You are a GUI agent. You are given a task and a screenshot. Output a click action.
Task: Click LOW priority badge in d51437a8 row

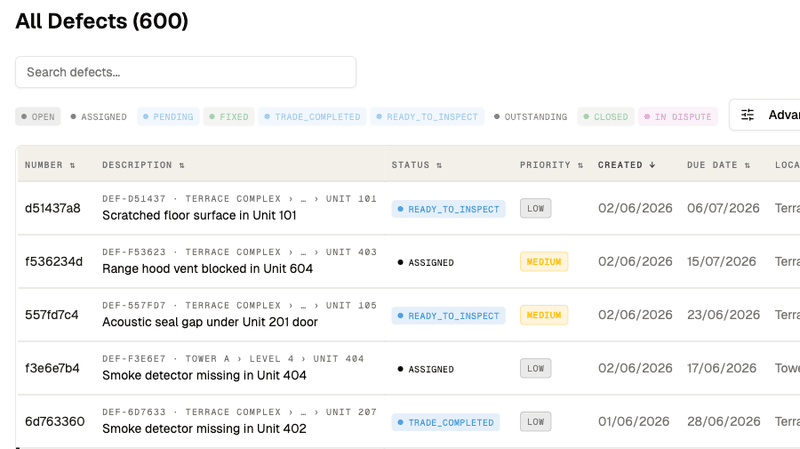(x=536, y=208)
